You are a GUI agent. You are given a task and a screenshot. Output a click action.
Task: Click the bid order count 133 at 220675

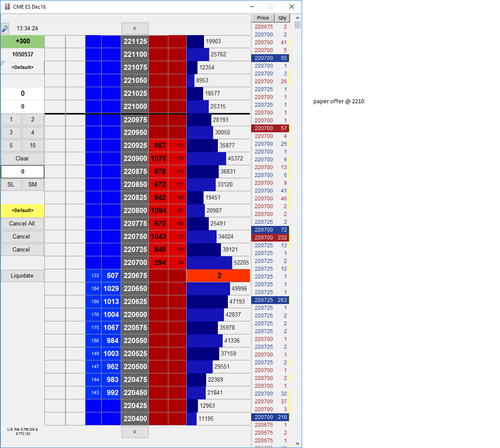93,276
